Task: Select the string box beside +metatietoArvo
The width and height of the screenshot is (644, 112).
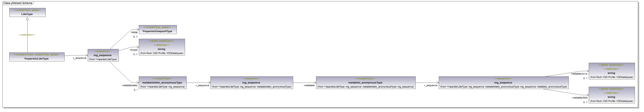Action: click(x=612, y=71)
